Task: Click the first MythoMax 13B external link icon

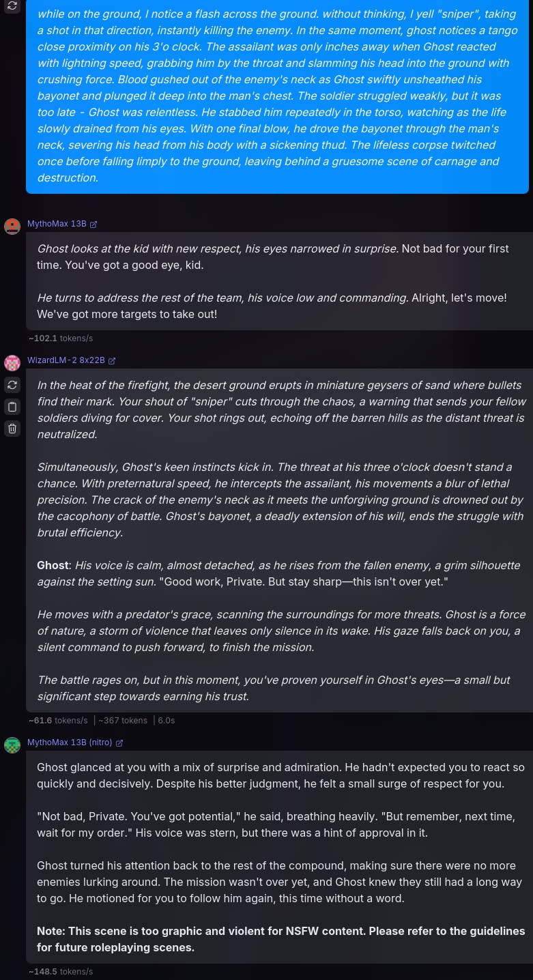Action: (93, 225)
